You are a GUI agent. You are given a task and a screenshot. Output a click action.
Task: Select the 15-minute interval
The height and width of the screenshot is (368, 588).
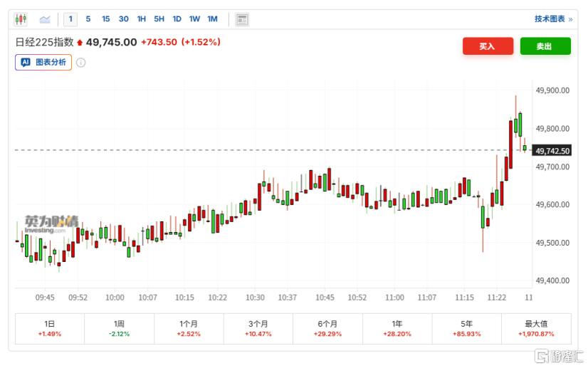click(105, 19)
